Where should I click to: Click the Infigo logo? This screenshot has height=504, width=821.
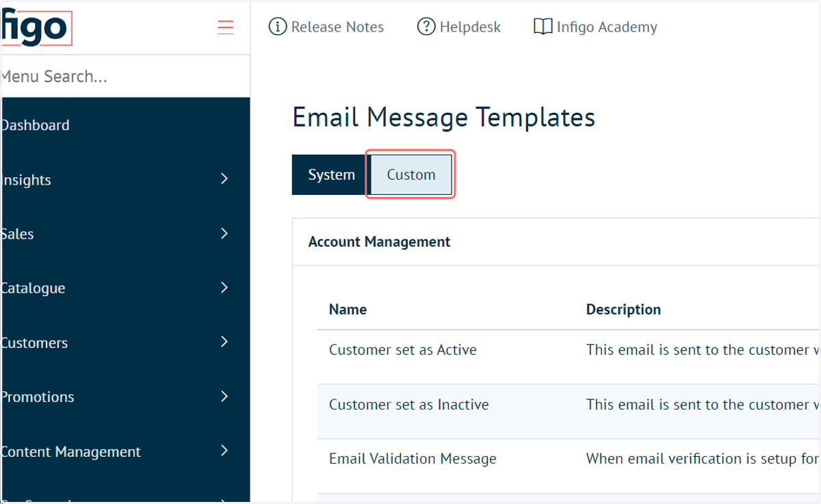click(x=36, y=28)
